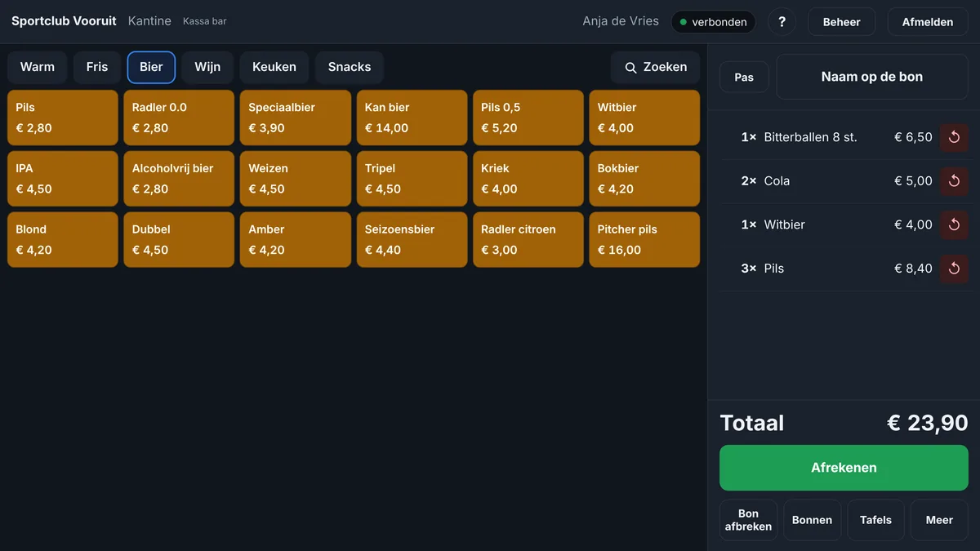This screenshot has width=980, height=551.
Task: Start checkout with the green Afrekenen button
Action: coord(844,468)
